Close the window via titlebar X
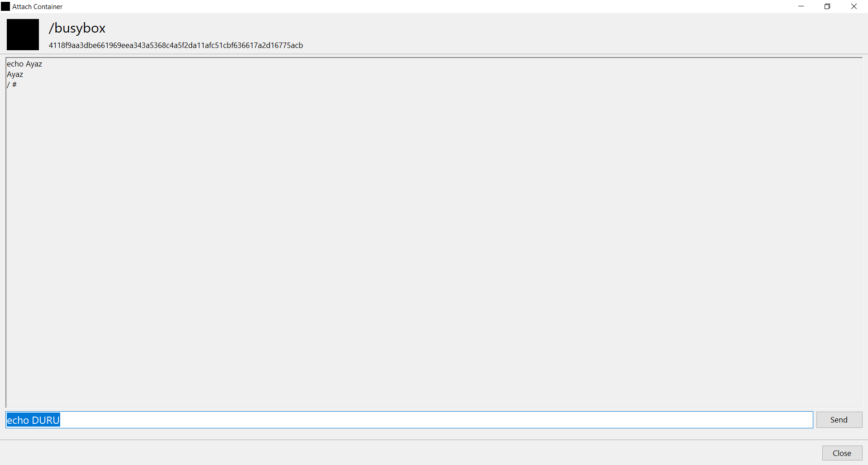 point(854,6)
